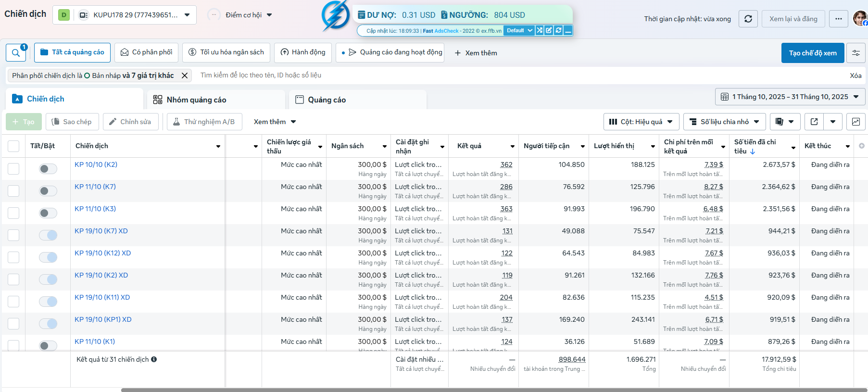Click info icon beside 'Kết quả từ 31 chiến dịch'
Screen dimensions: 868x392
click(154, 359)
